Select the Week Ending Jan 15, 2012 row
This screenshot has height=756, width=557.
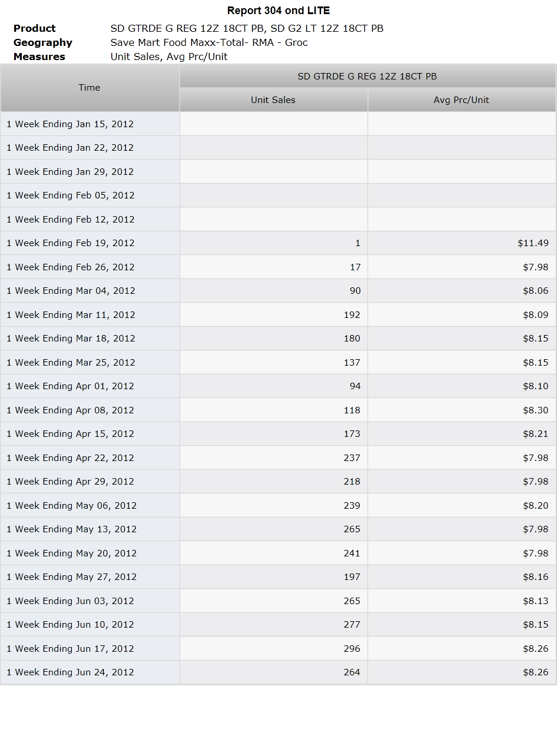click(x=278, y=124)
